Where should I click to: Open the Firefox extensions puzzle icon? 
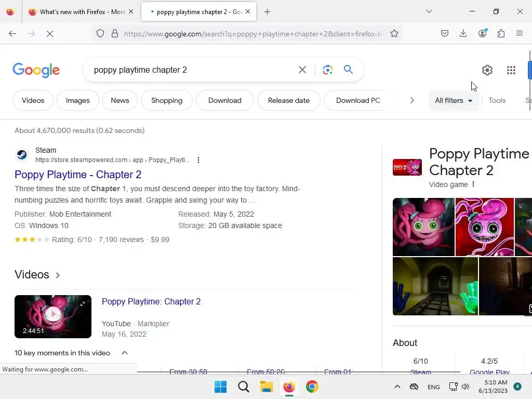501,33
